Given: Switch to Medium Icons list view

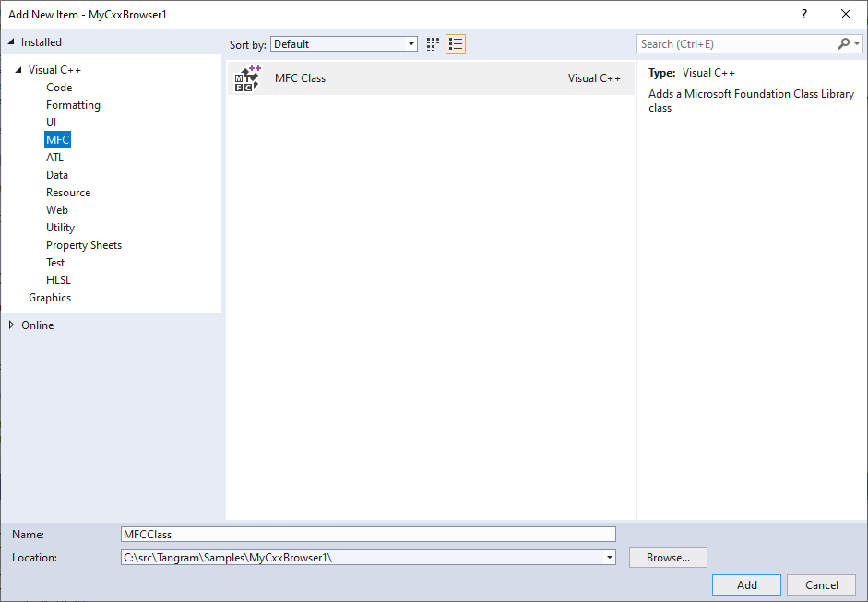Looking at the screenshot, I should click(432, 43).
